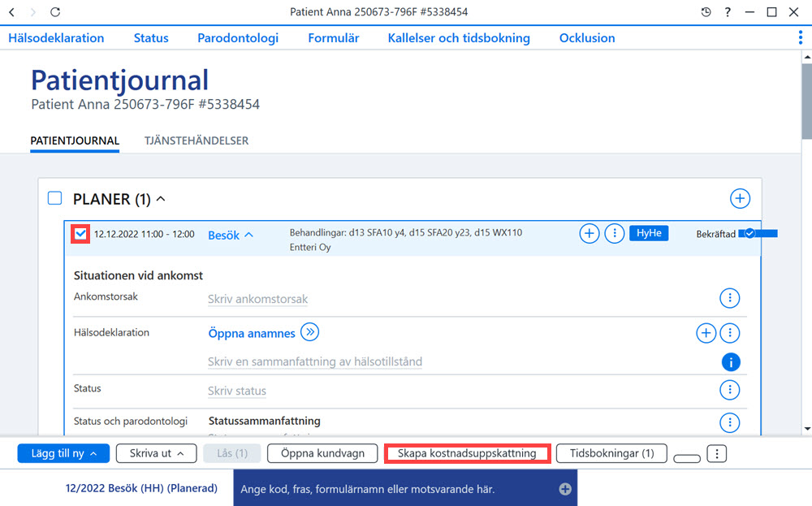The image size is (812, 506).
Task: Open double-arrow icon next to Öppna anamnes
Action: point(309,332)
